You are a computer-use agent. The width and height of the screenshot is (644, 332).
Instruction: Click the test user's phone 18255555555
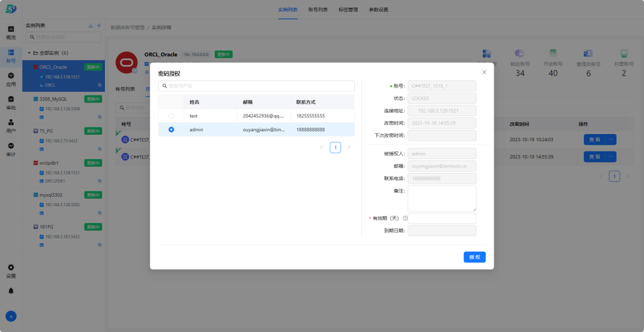(310, 116)
